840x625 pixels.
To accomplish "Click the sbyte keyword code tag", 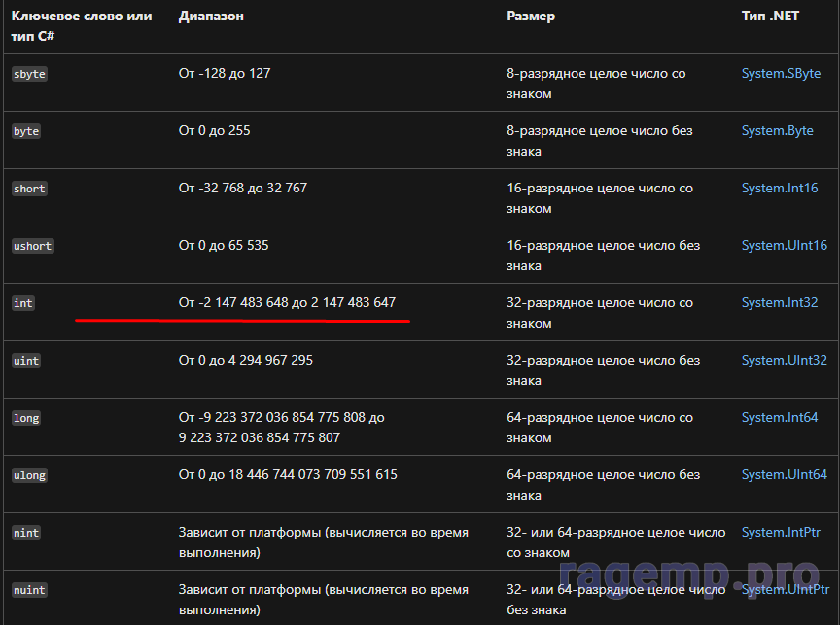I will tap(29, 75).
